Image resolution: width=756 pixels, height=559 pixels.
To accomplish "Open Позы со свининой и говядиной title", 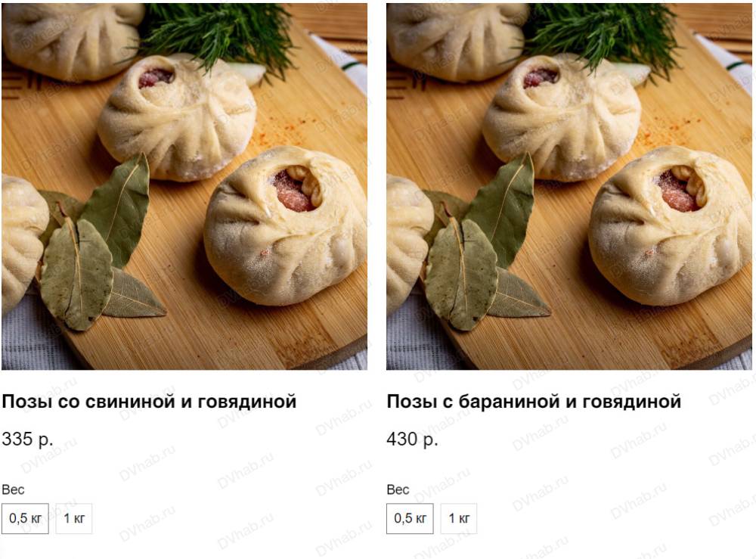I will tap(149, 401).
